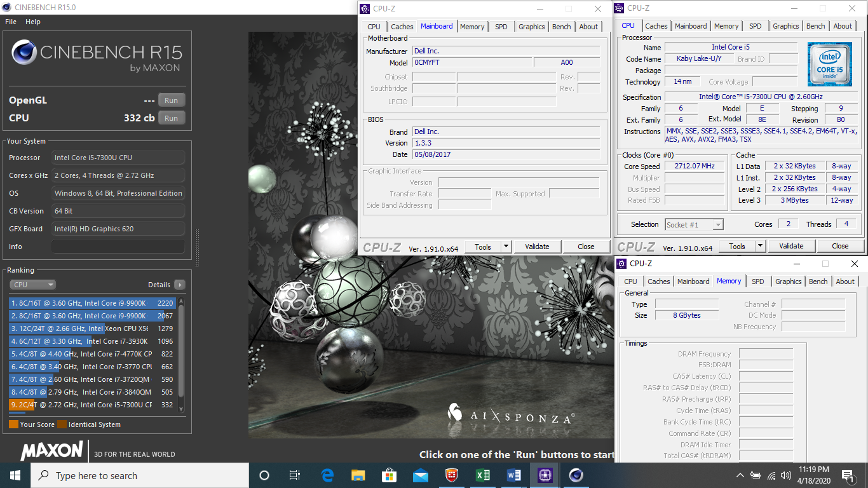Viewport: 868px width, 488px height.
Task: Launch Microsoft Edge from the taskbar
Action: tap(328, 475)
